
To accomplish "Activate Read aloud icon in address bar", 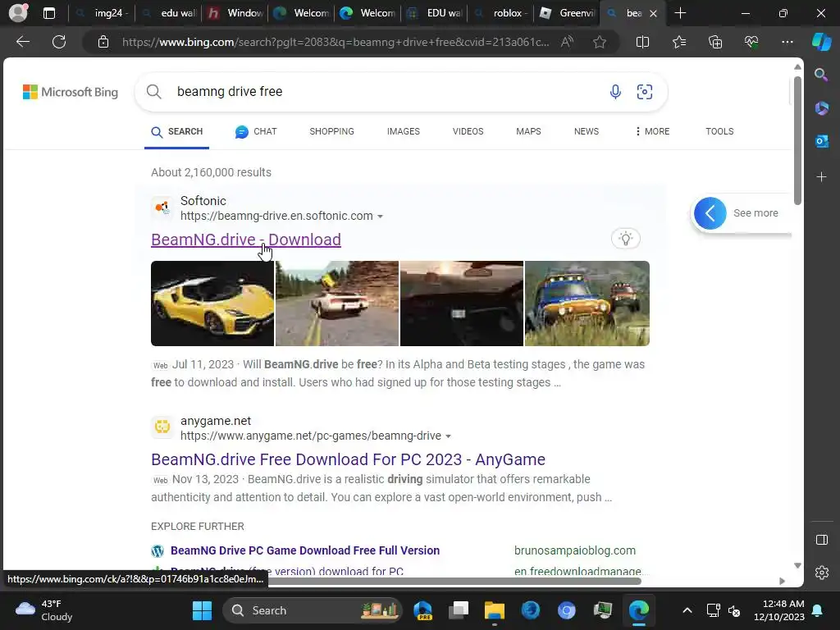I will pyautogui.click(x=567, y=42).
